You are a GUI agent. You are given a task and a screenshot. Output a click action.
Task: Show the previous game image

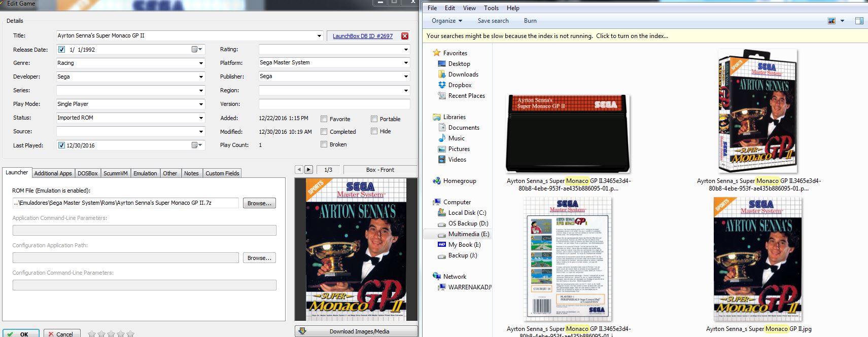click(x=299, y=170)
